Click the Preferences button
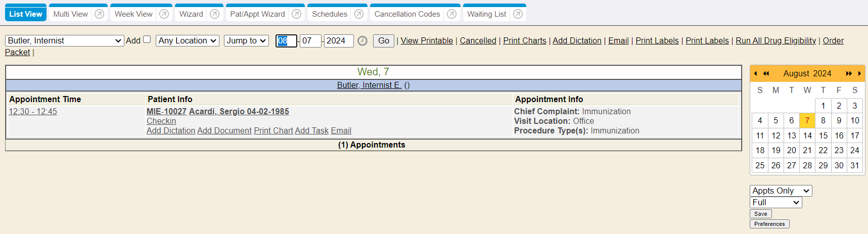Image resolution: width=868 pixels, height=234 pixels. coord(769,224)
